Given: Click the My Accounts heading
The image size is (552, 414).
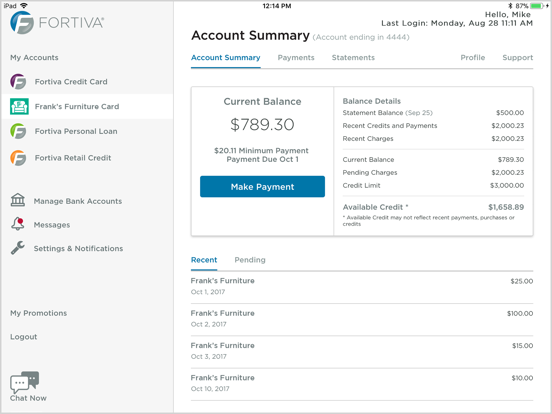Looking at the screenshot, I should [x=34, y=57].
